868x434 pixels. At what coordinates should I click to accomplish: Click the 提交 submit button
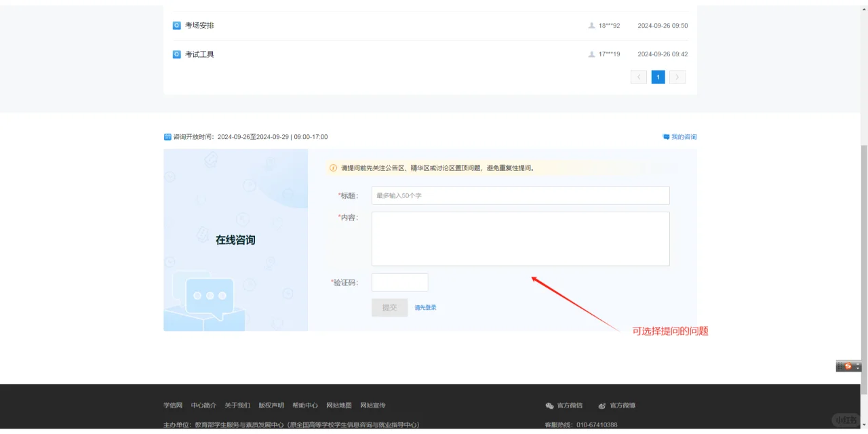point(389,307)
